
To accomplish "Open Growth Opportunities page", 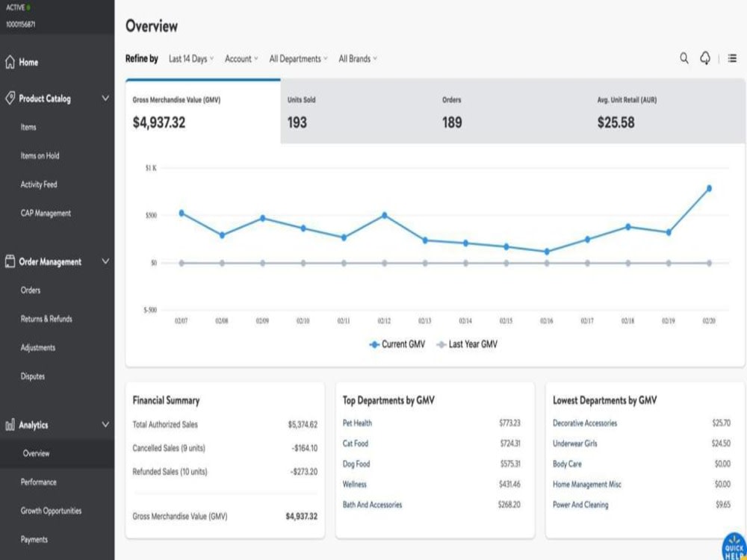I will [51, 511].
